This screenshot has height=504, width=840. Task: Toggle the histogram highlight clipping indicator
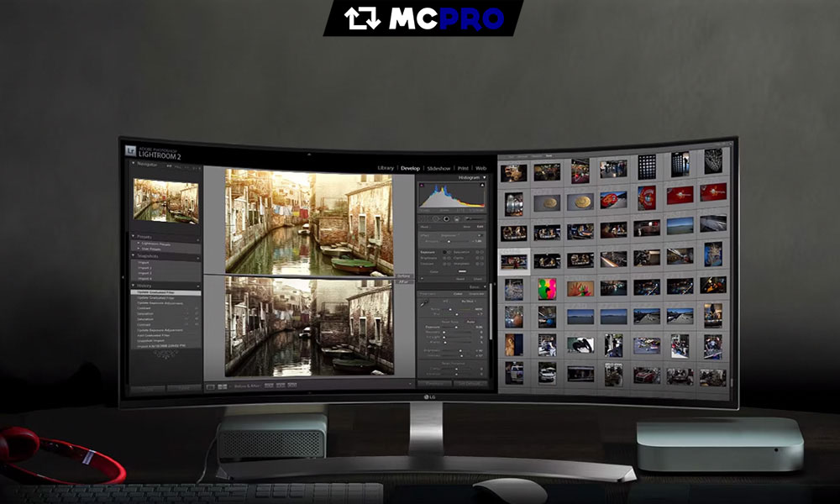(x=482, y=187)
